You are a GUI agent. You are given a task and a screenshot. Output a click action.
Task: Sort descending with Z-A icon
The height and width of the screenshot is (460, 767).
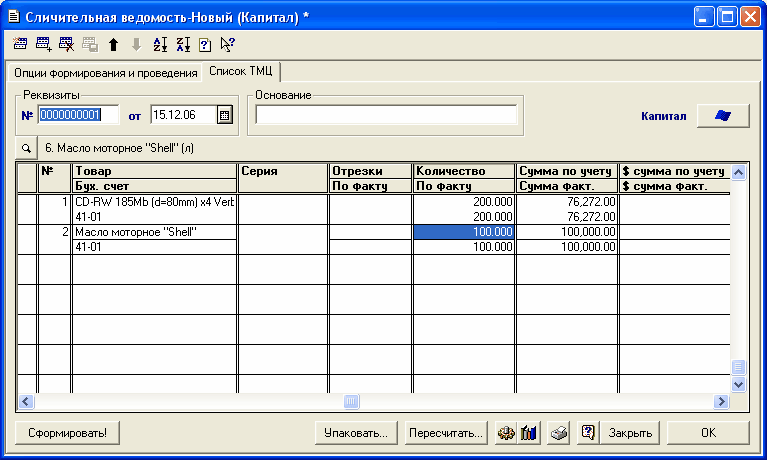183,44
